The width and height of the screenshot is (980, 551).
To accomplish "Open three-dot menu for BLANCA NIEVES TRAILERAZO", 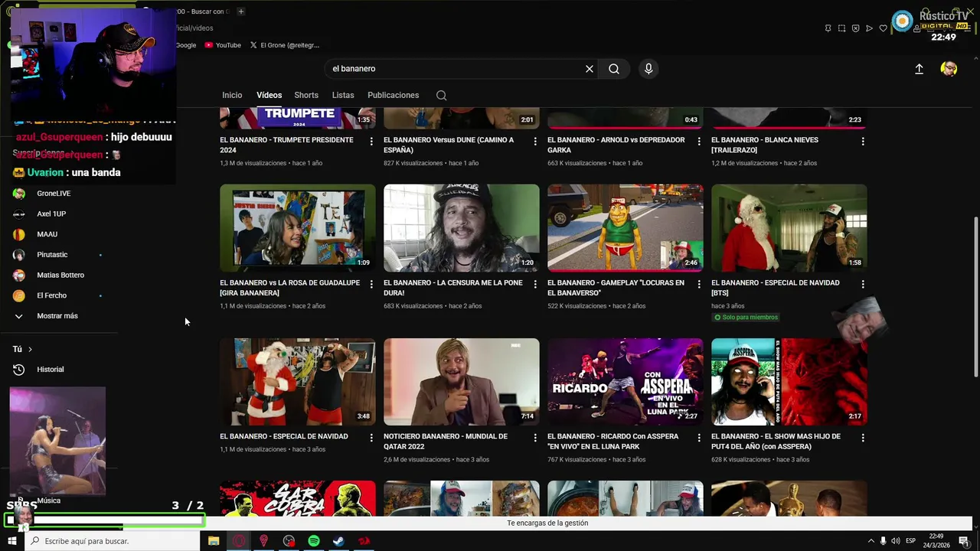I will point(863,142).
